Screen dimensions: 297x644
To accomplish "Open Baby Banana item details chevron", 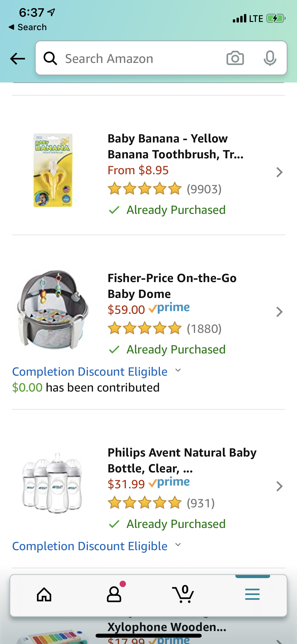I will point(279,172).
